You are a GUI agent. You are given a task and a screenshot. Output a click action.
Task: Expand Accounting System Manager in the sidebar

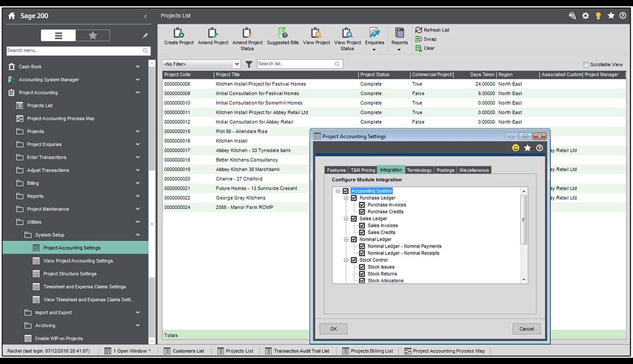[138, 80]
